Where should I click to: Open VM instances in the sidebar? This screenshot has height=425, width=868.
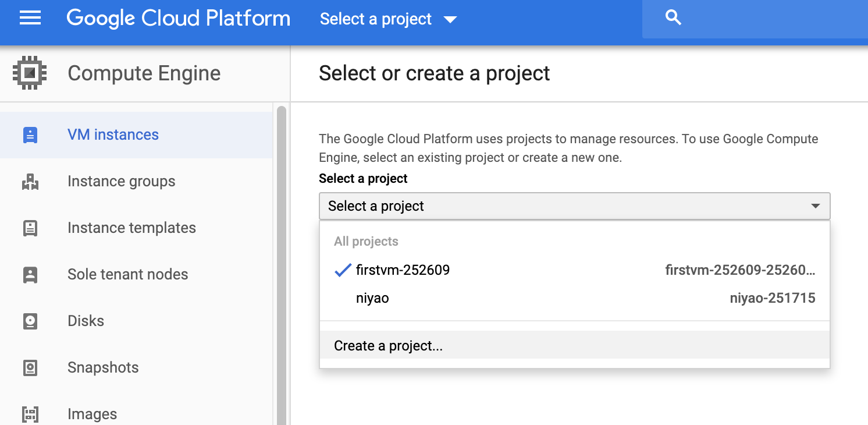136,134
